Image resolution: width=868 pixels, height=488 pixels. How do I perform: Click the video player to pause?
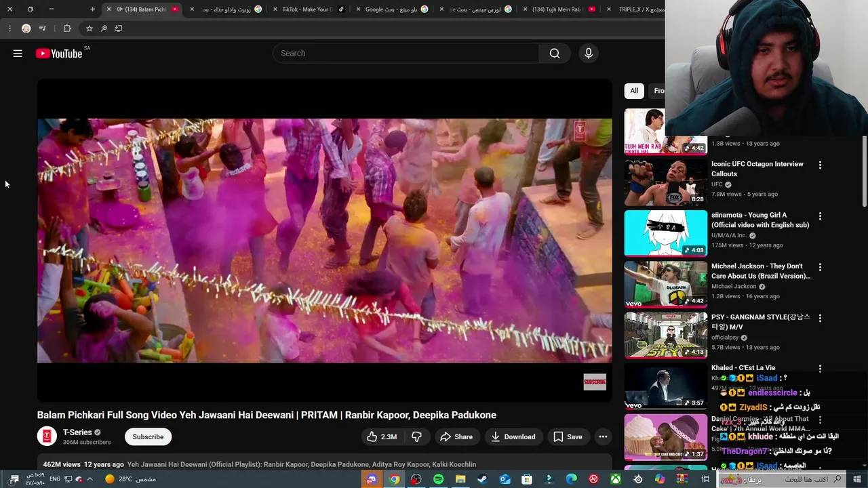[x=324, y=241]
